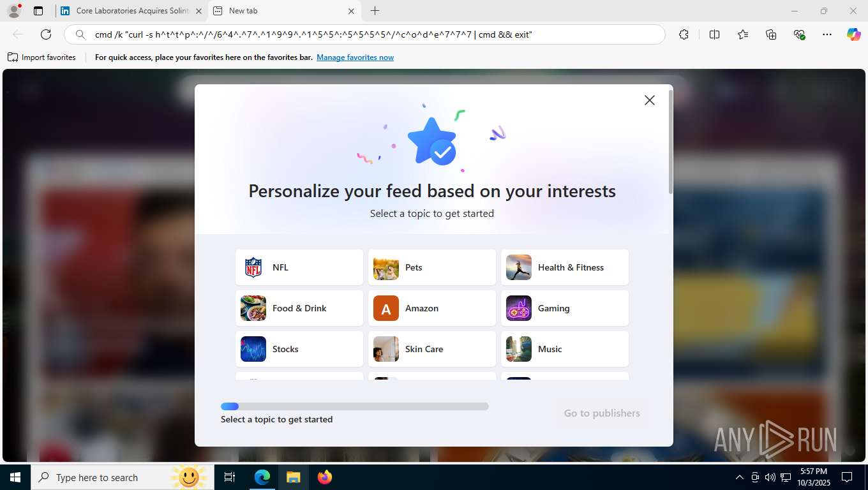The image size is (868, 490).
Task: Open the Extensions icon
Action: click(684, 34)
